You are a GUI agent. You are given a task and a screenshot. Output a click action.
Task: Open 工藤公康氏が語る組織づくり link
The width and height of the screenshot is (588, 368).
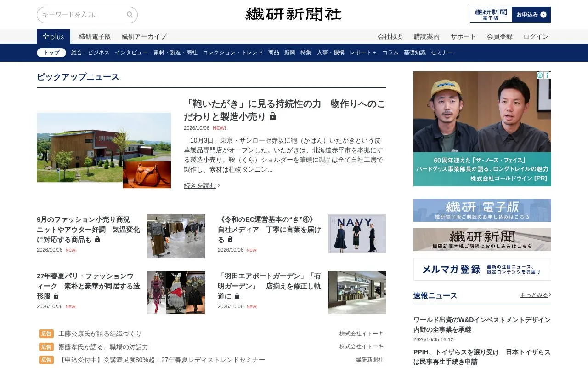[100, 334]
